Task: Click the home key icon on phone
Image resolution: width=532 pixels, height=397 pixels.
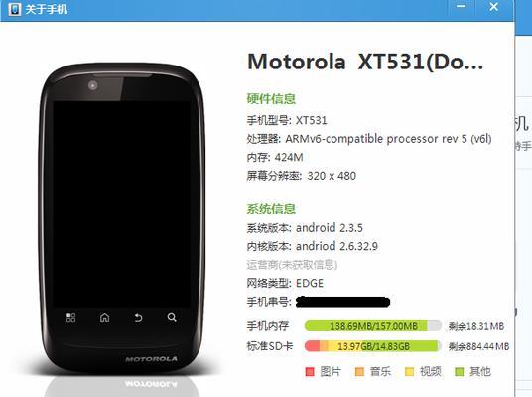Action: [104, 318]
